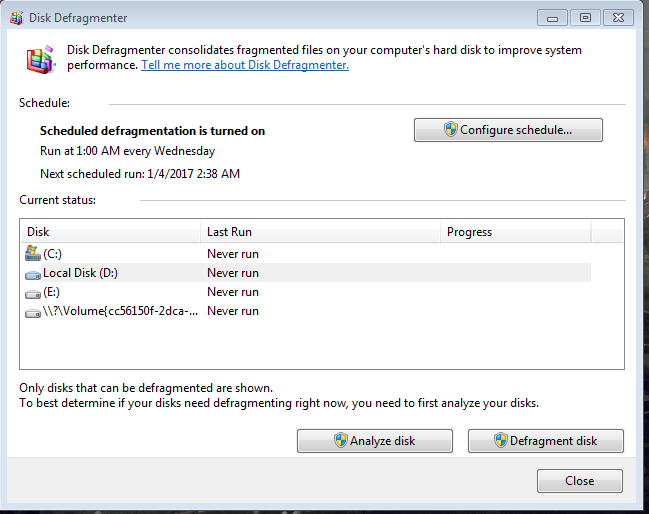649x514 pixels.
Task: Click Never run status for (C:)
Action: pyautogui.click(x=233, y=254)
